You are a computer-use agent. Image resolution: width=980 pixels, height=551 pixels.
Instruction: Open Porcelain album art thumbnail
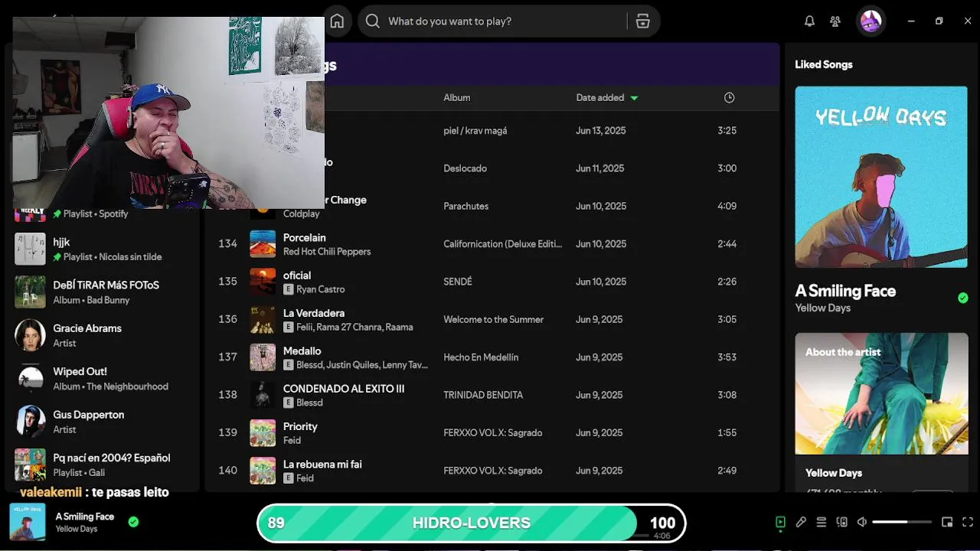(263, 243)
